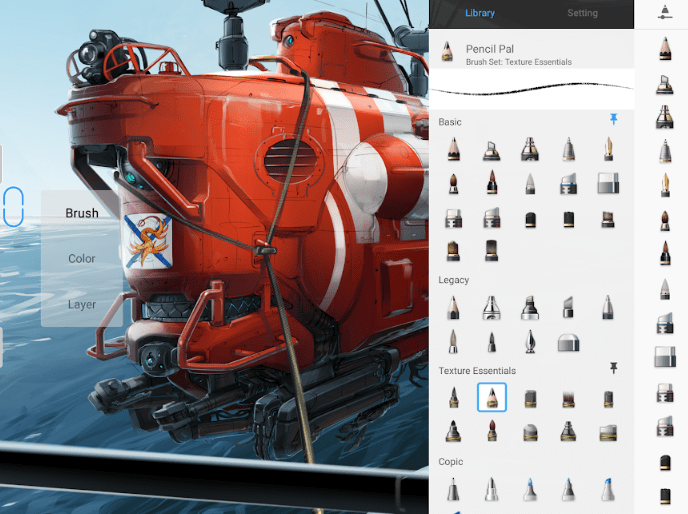Choose the dark pencil in Texture Essentials
The height and width of the screenshot is (514, 688).
coord(454,397)
